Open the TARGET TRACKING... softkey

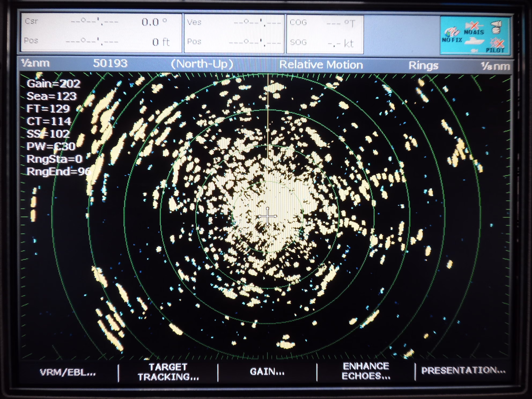168,372
